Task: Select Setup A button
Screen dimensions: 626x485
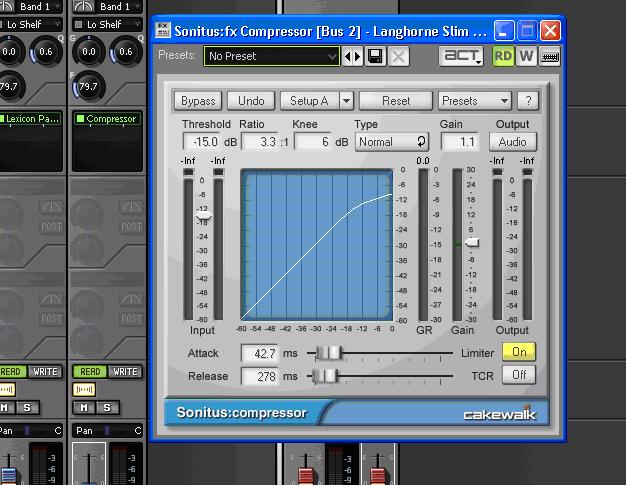Action: pos(309,101)
